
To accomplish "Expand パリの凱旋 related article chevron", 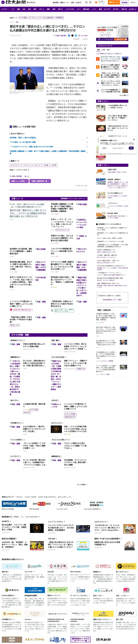I will pos(87,142).
